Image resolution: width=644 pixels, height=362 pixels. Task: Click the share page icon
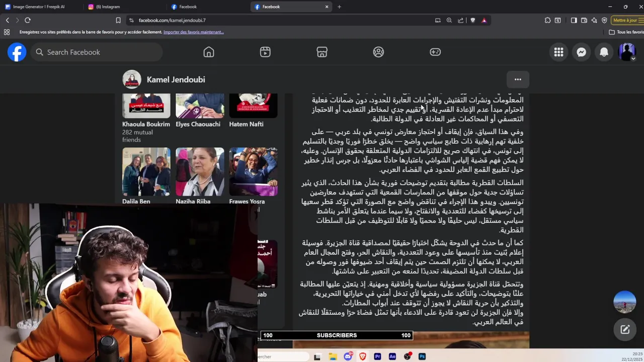pyautogui.click(x=461, y=20)
